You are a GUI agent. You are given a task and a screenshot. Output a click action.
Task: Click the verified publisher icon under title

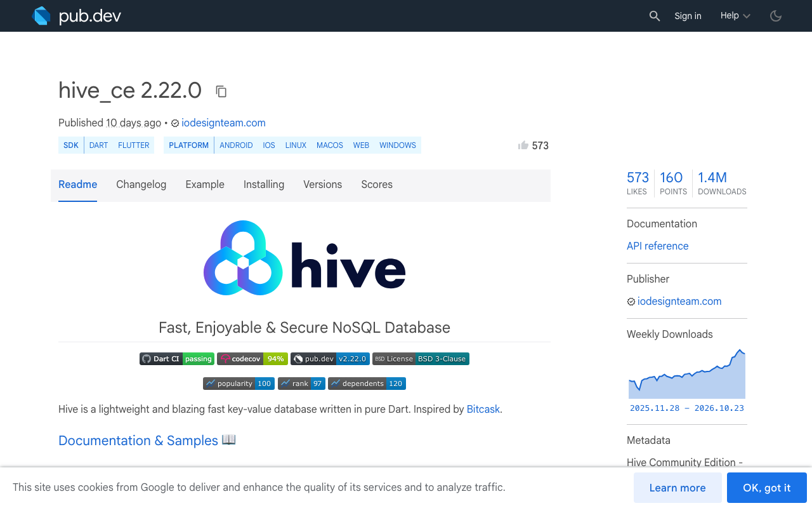175,123
